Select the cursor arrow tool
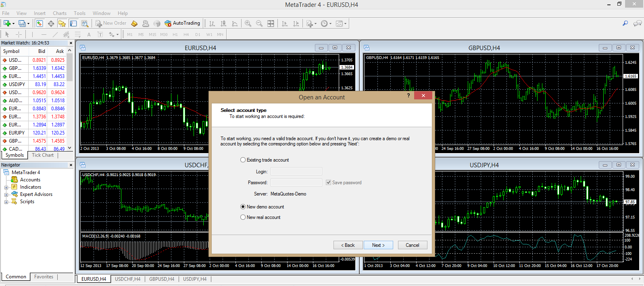644x286 pixels. [7, 34]
